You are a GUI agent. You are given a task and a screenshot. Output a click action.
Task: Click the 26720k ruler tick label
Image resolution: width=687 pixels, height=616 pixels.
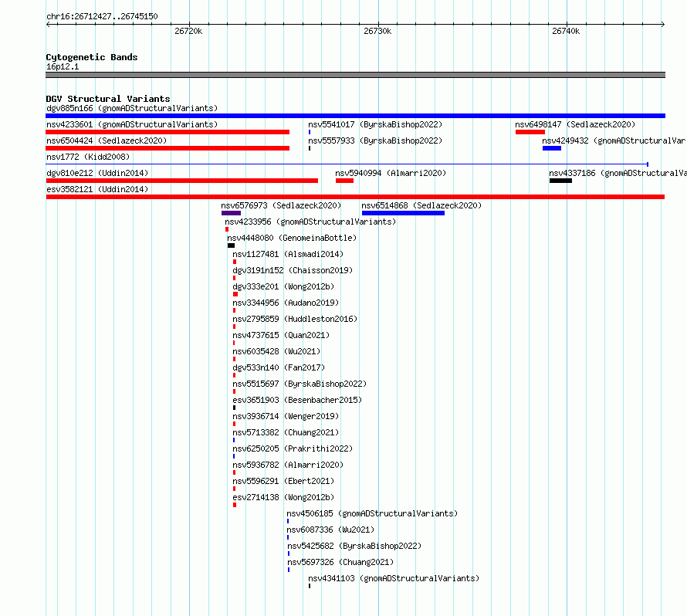pyautogui.click(x=188, y=31)
